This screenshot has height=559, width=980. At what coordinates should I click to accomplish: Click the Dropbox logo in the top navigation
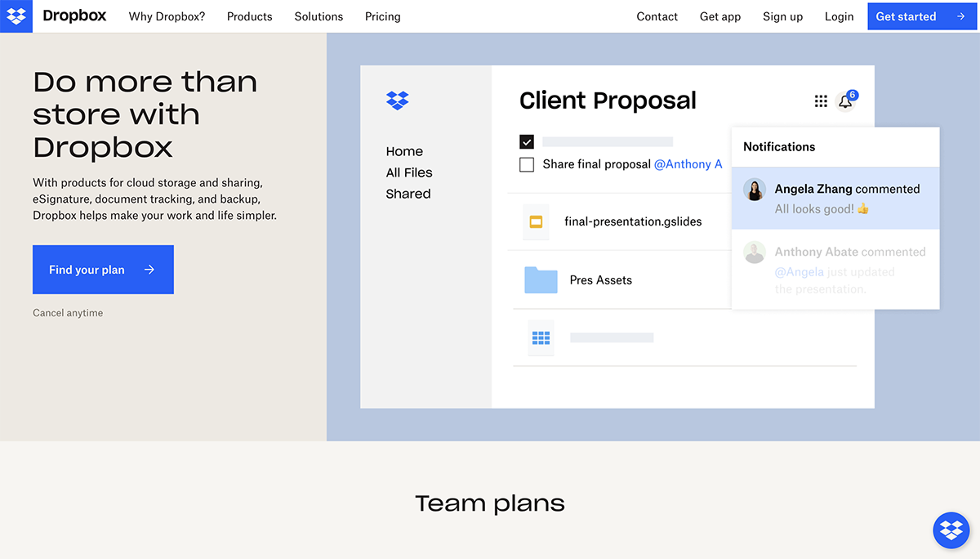(74, 16)
